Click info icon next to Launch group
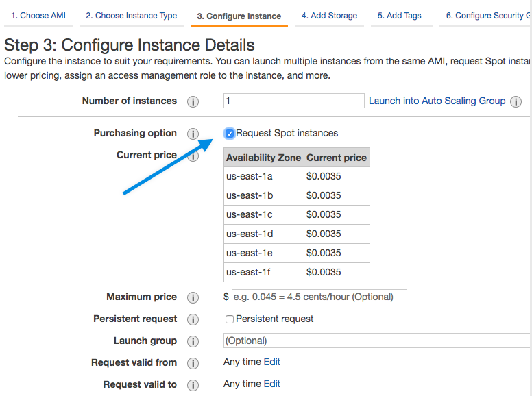 [x=193, y=341]
